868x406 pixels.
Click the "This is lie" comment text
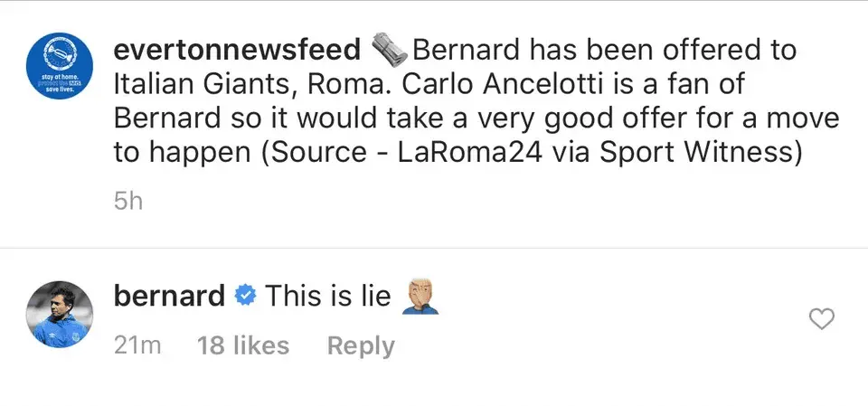point(329,297)
